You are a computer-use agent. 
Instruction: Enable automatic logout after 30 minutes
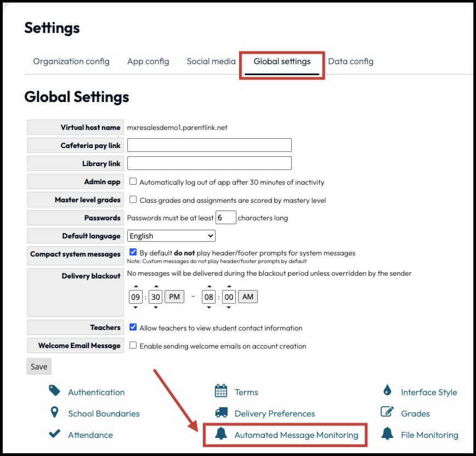click(132, 181)
